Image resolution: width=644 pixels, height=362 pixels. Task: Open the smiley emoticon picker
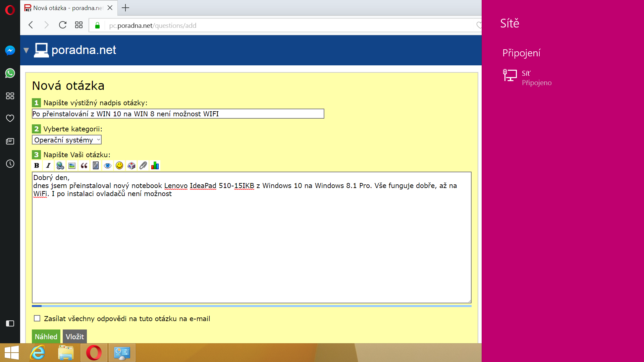119,166
